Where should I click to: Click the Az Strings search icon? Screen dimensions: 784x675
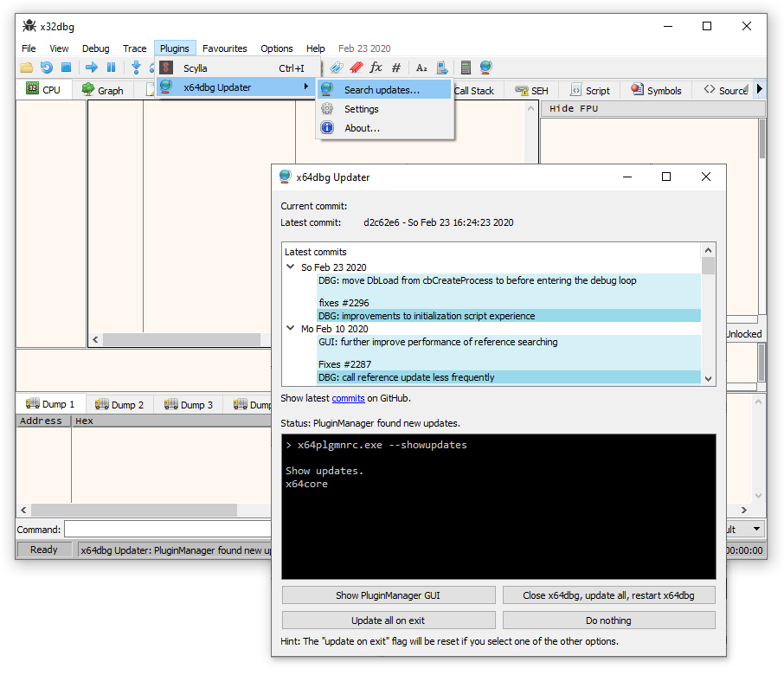pos(421,67)
